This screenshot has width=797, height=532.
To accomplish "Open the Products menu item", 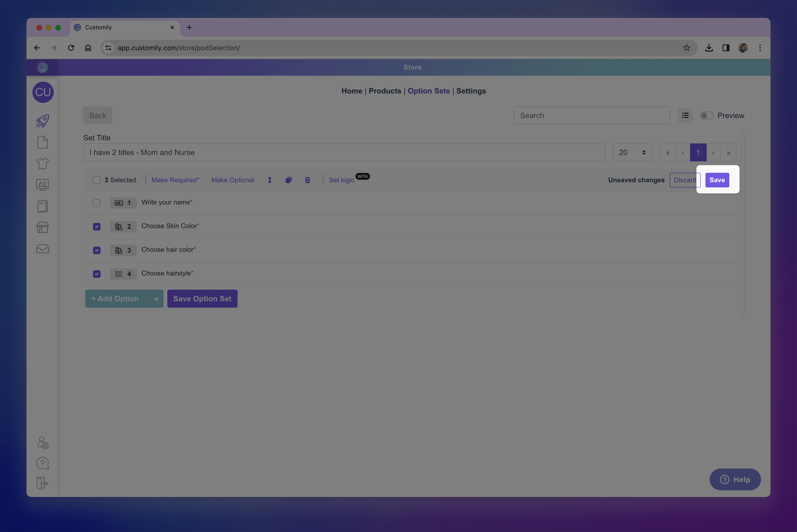I will [385, 91].
